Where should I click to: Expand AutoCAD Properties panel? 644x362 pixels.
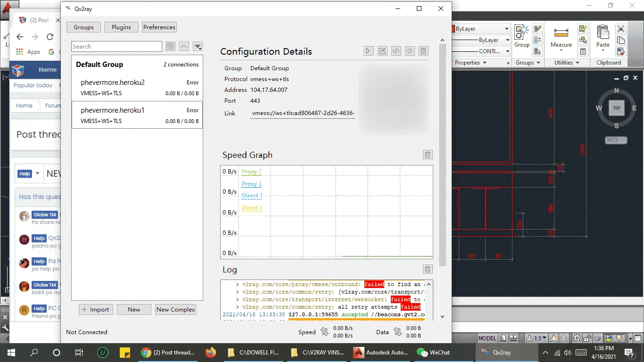pyautogui.click(x=471, y=63)
